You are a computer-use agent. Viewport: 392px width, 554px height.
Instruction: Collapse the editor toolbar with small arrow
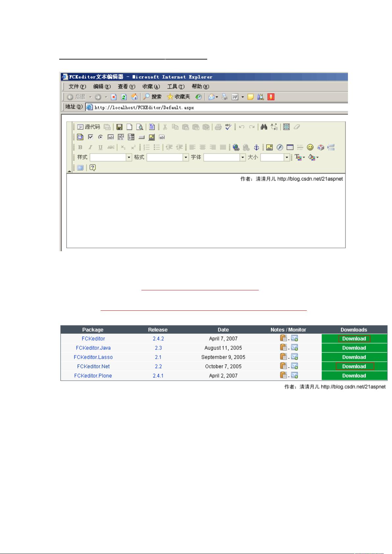coord(69,171)
